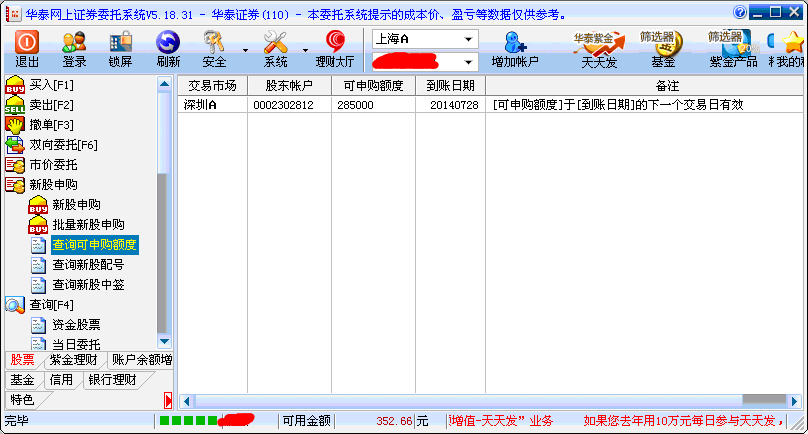Open 天天发 from the toolbar
Viewport: 808px width, 434px height.
[598, 48]
